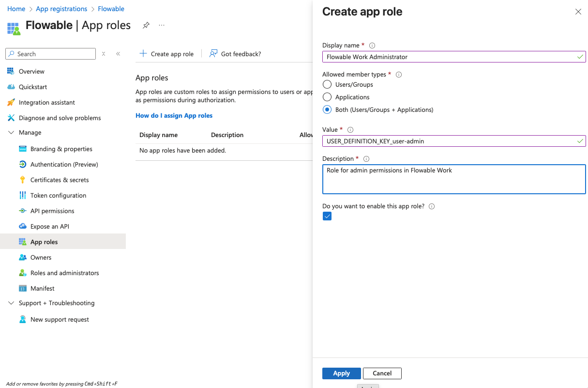
Task: Select the Applications radio button
Action: coord(327,97)
